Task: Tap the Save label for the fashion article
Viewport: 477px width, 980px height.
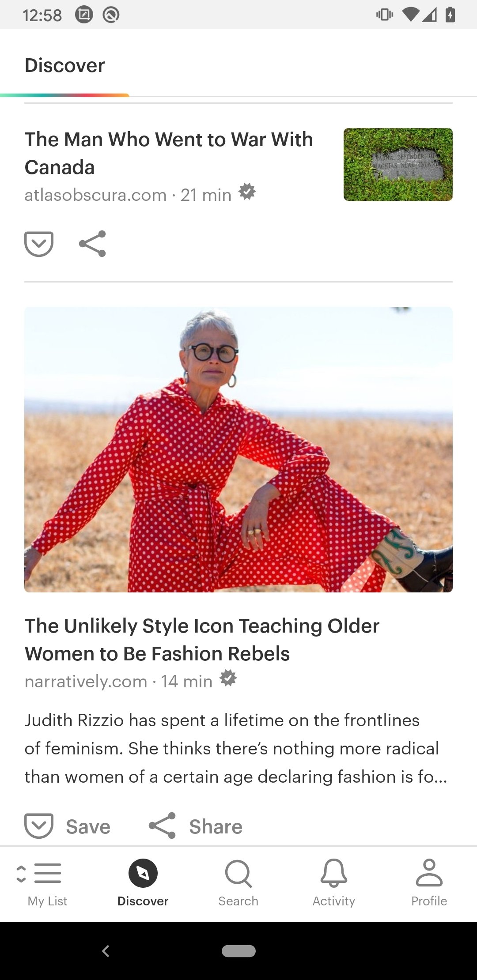Action: [x=88, y=827]
